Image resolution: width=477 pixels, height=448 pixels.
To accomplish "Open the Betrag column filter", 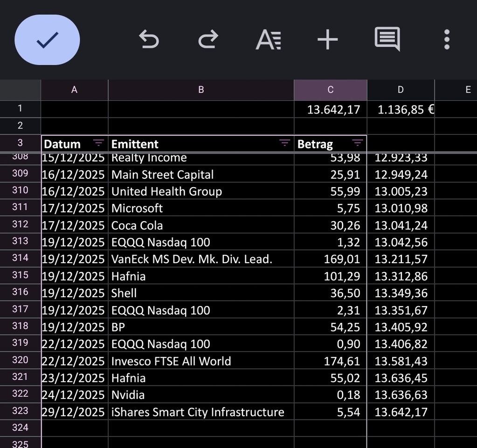I will (357, 143).
